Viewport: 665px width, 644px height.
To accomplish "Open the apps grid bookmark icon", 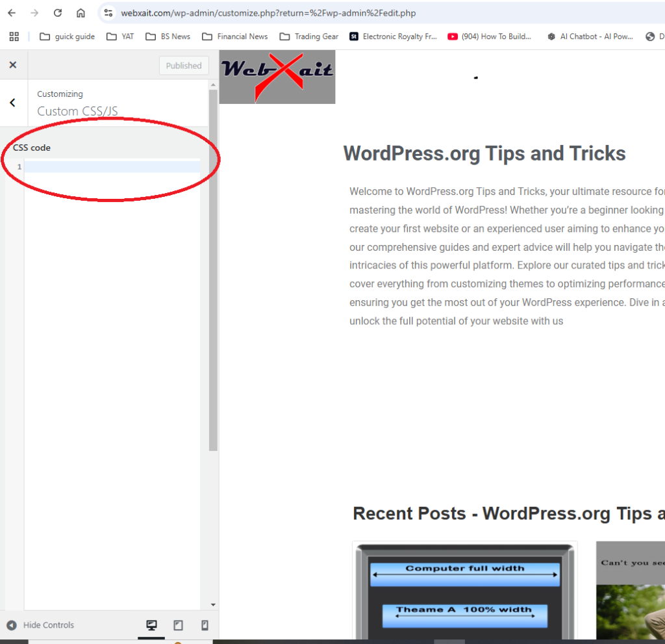I will [14, 36].
